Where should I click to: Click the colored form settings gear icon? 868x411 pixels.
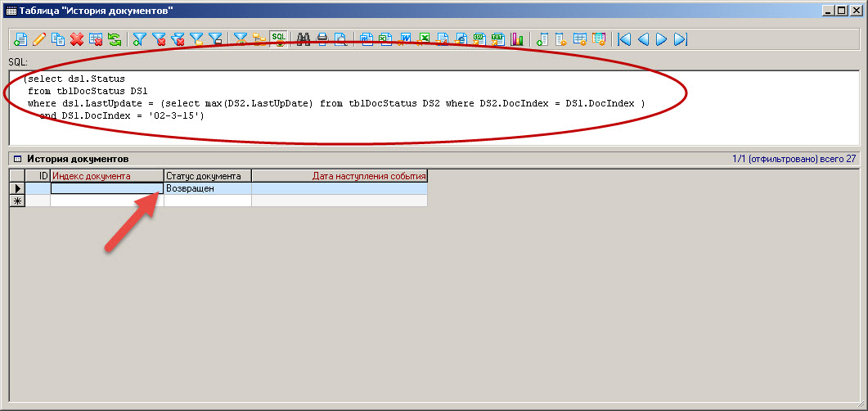[x=598, y=39]
